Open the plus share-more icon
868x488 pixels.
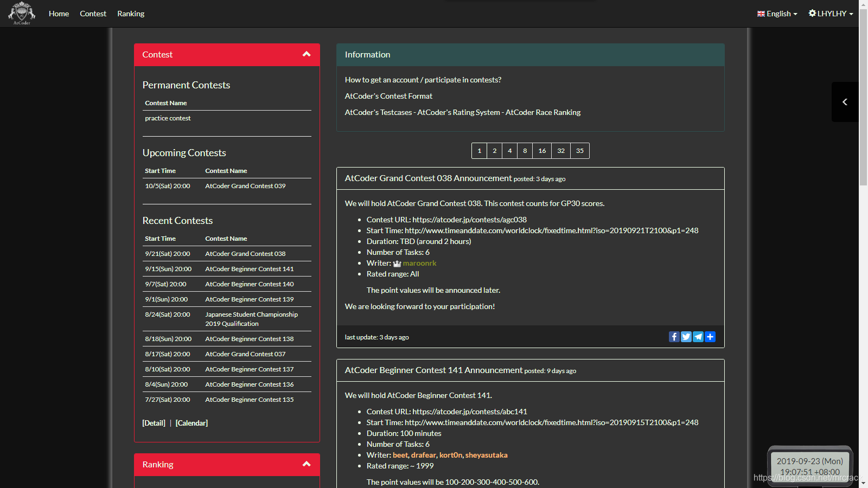710,337
